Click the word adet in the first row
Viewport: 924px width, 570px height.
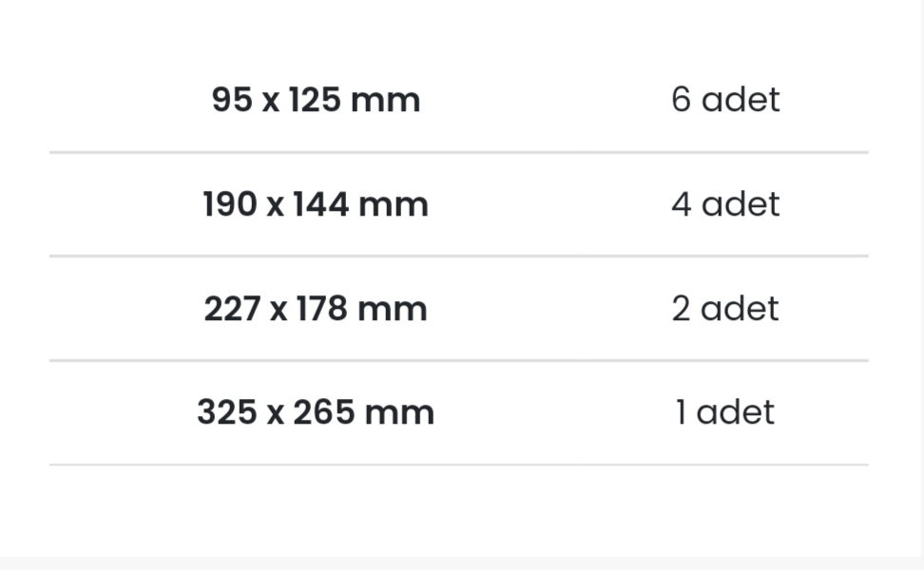click(x=741, y=100)
